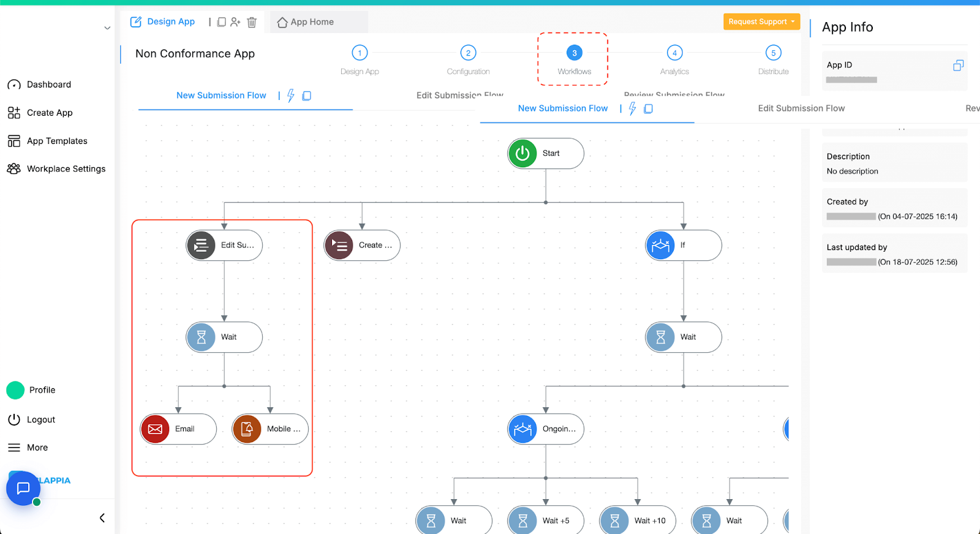980x534 pixels.
Task: Select the Mobile ... notification node
Action: click(x=270, y=429)
